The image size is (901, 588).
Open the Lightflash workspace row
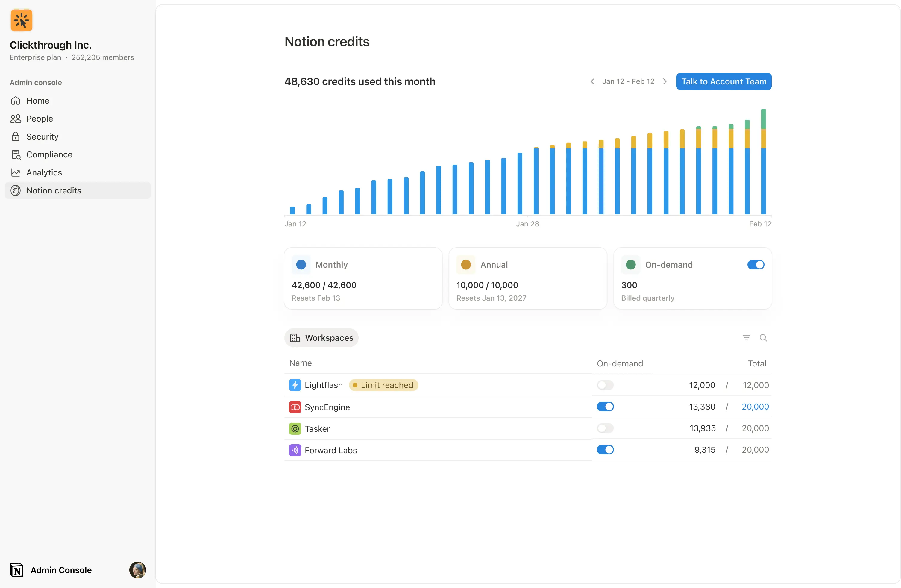(528, 385)
